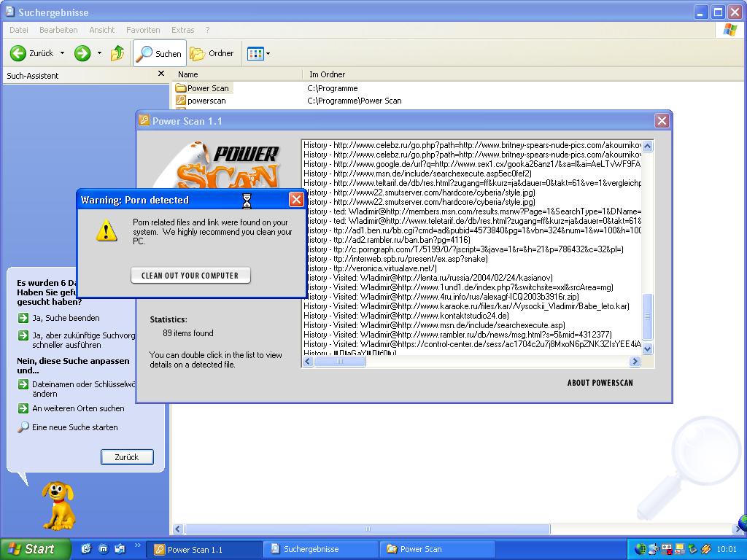The height and width of the screenshot is (560, 747).
Task: Click CLEAN OUT YOUR COMPUTER button
Action: pyautogui.click(x=190, y=275)
